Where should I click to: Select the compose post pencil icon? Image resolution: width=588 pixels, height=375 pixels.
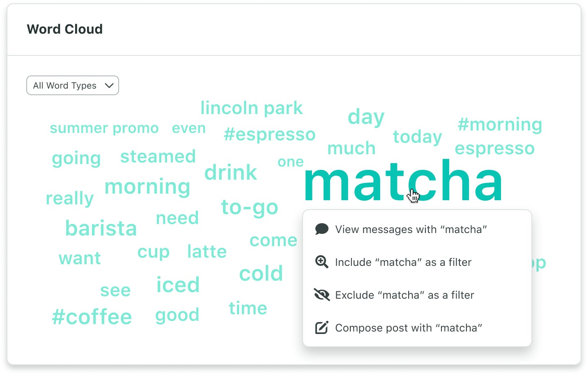pos(322,327)
